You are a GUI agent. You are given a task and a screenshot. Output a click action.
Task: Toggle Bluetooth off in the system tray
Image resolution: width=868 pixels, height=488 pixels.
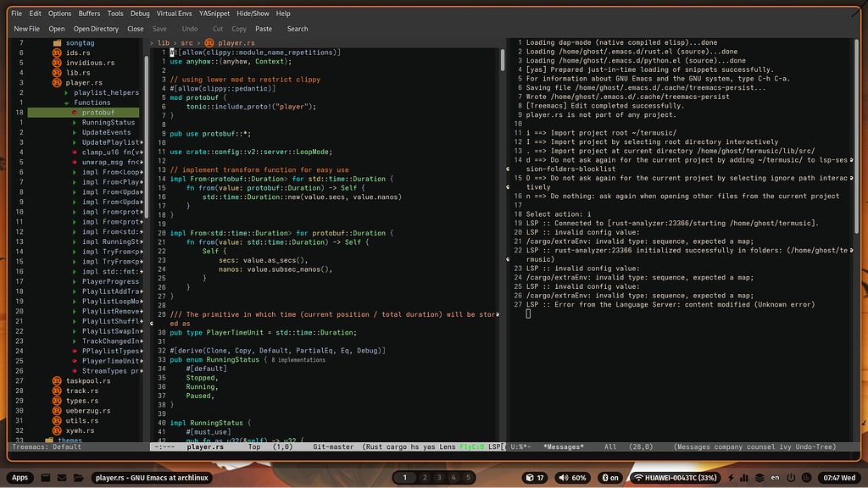coord(610,477)
